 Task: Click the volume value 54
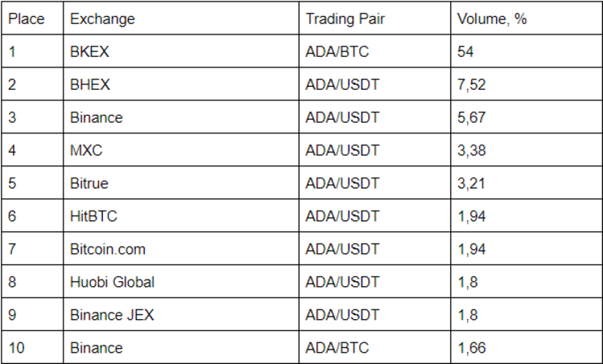coord(466,51)
